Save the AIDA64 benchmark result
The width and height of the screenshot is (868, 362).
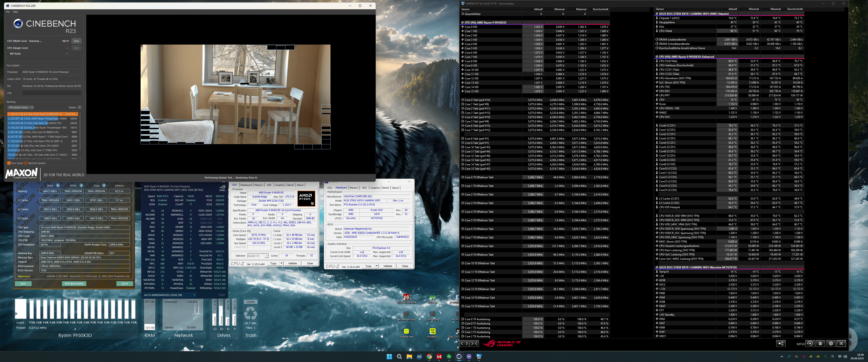coord(23,284)
